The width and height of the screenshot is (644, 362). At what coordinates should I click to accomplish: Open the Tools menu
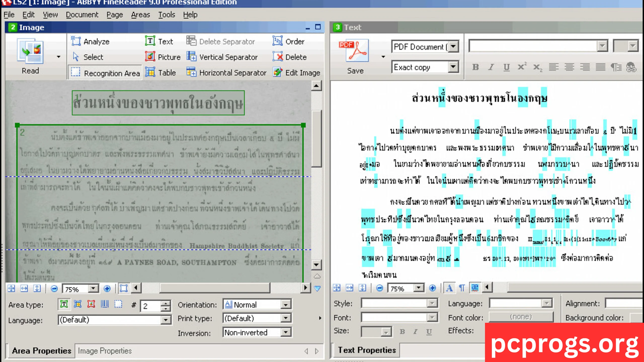tap(167, 15)
